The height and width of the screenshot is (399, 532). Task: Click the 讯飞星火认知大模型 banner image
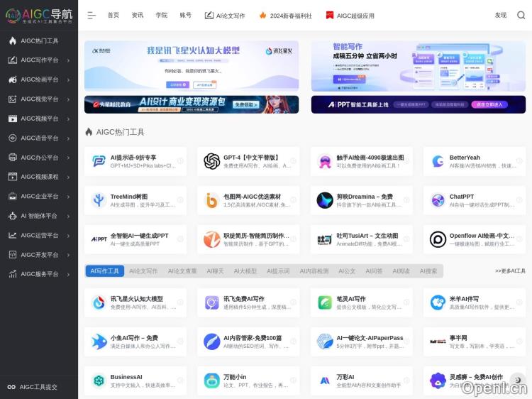[192, 65]
